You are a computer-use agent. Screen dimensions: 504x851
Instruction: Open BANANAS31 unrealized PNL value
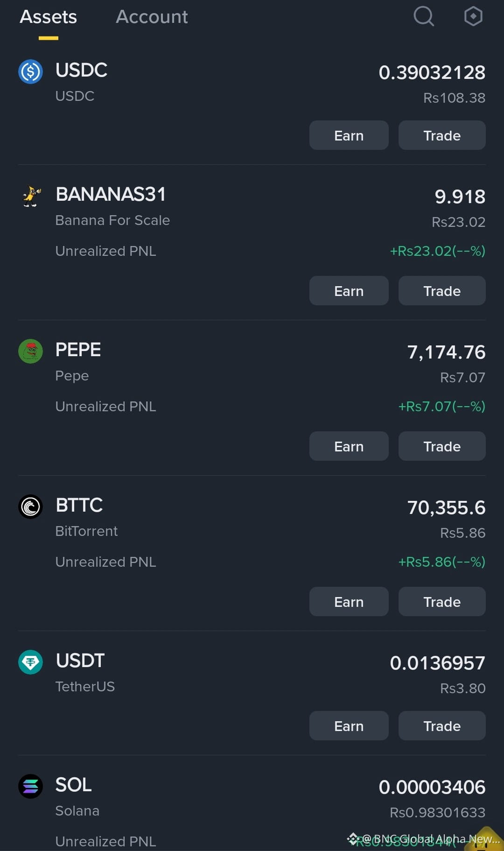(x=438, y=251)
